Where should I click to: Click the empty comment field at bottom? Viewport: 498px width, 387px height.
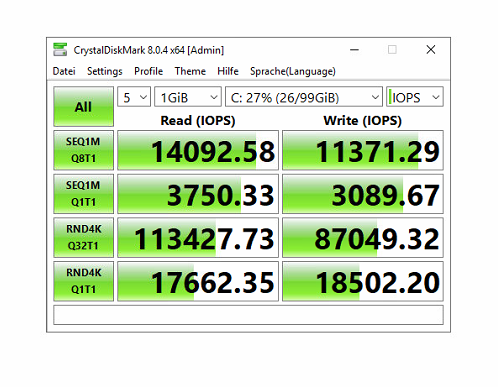click(x=248, y=315)
